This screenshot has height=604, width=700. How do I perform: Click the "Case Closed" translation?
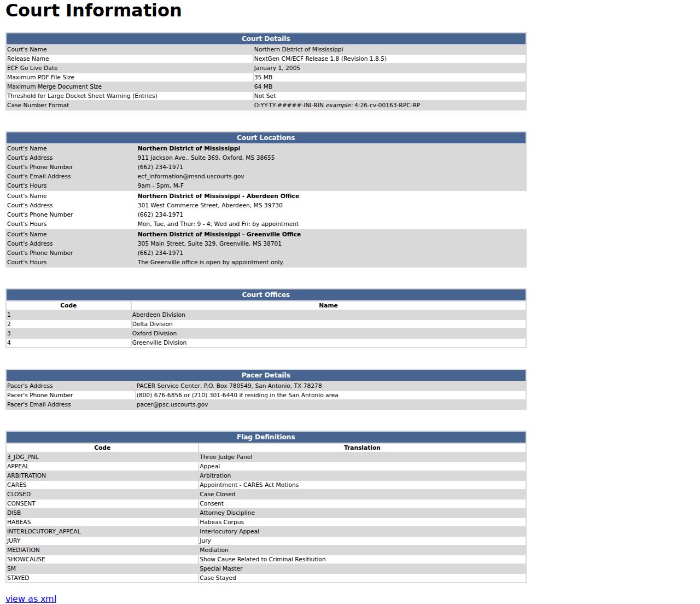point(217,494)
